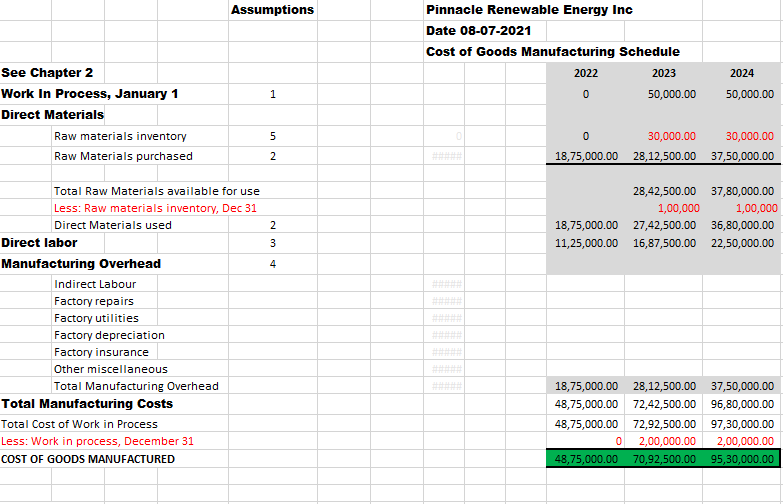Click the Raw materials inventory label
The image size is (783, 504).
click(120, 136)
